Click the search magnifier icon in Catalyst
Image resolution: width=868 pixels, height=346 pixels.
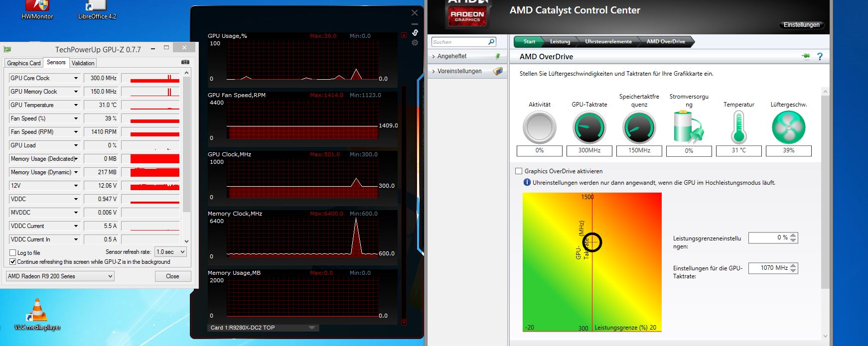point(491,42)
